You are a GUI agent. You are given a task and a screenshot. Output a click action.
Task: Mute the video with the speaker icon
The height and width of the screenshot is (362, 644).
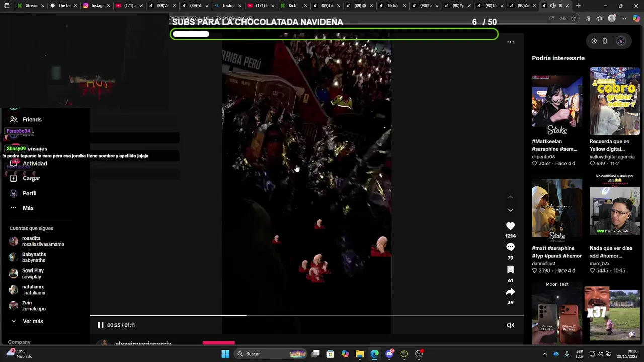click(x=510, y=325)
